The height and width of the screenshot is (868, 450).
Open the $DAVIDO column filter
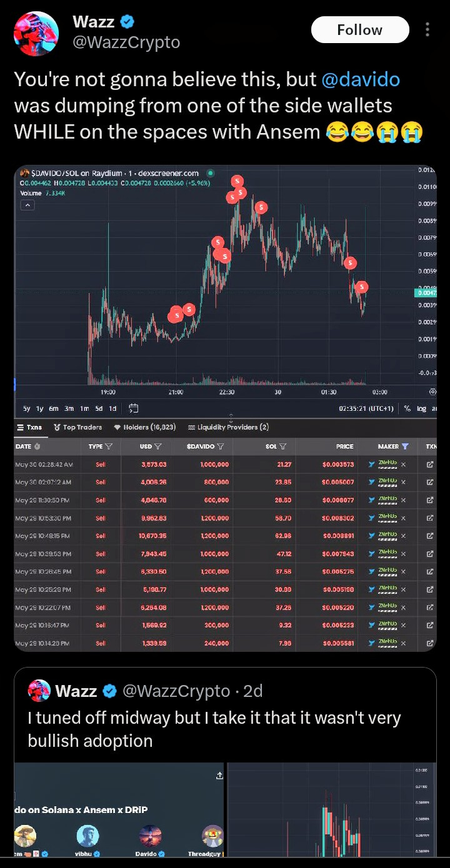tap(221, 446)
